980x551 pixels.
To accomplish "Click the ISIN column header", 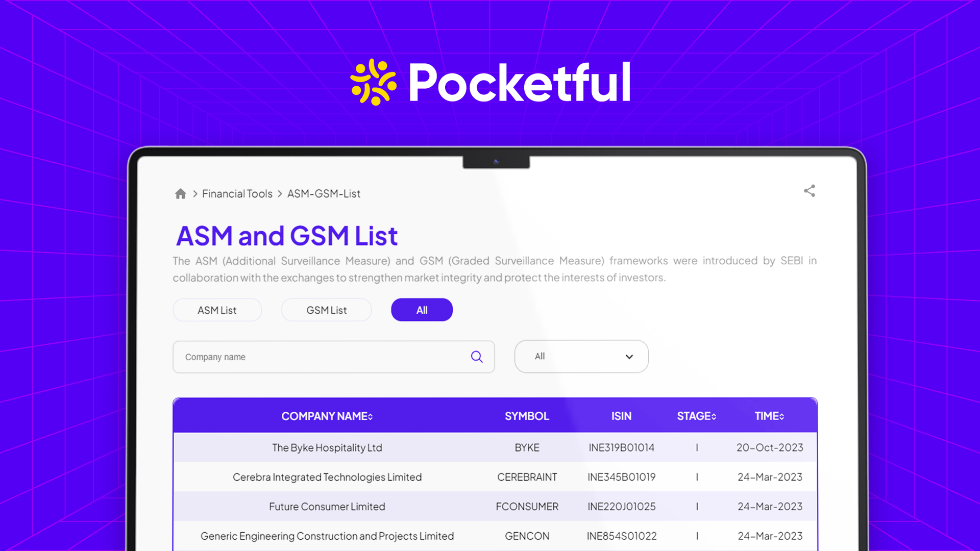I will coord(621,416).
